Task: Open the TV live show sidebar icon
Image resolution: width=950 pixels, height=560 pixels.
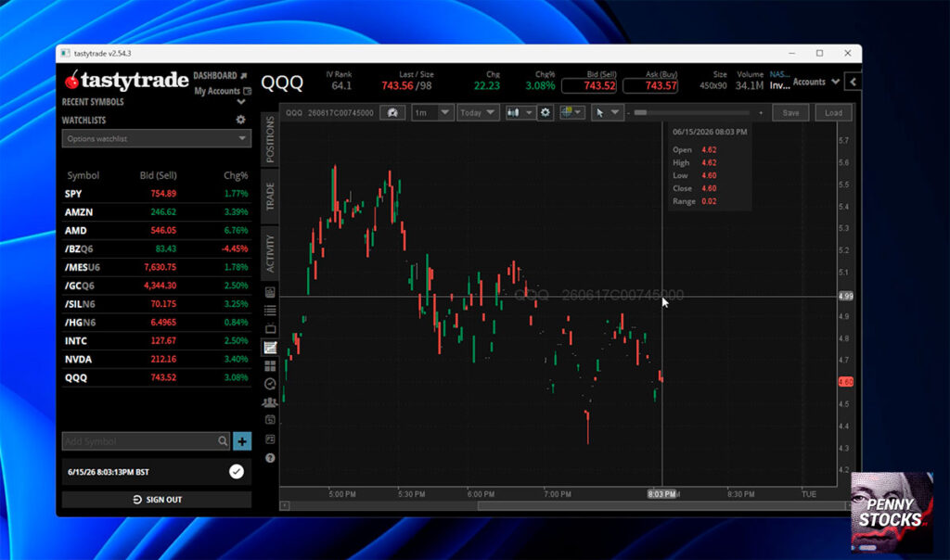Action: tap(270, 329)
